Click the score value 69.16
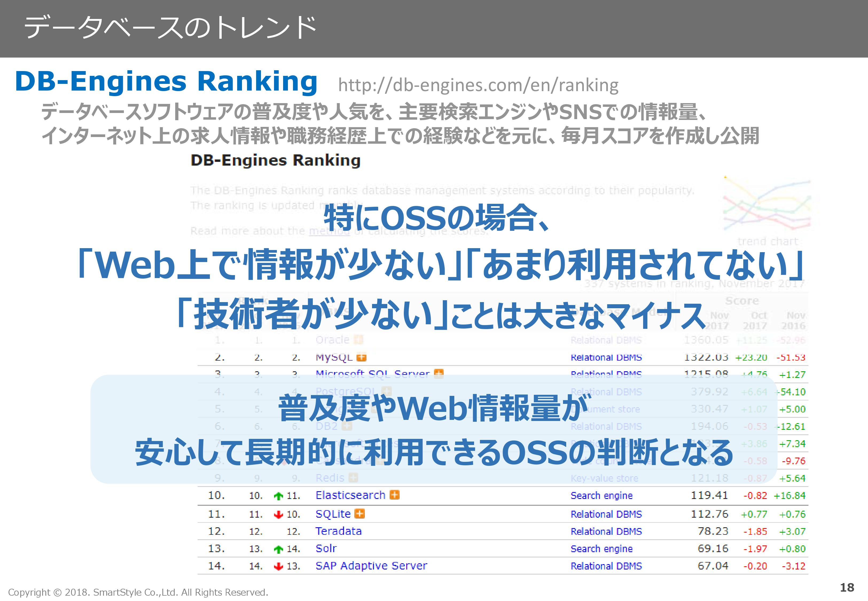The width and height of the screenshot is (868, 601). pos(713,549)
